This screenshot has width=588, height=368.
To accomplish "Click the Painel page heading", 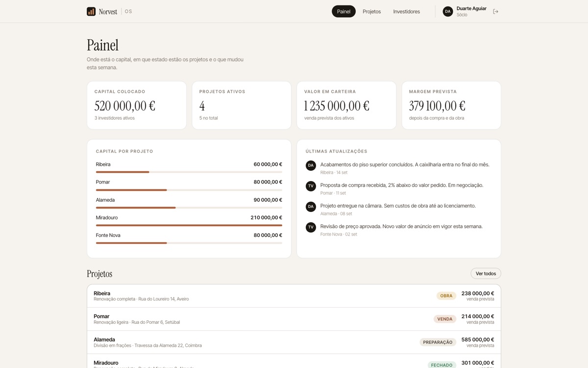I will pos(103,45).
